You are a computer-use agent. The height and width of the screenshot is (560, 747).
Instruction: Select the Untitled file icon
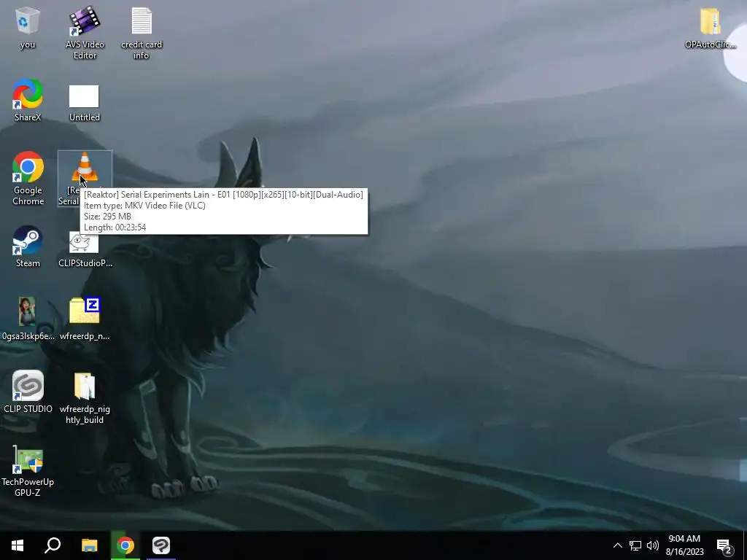coord(85,103)
